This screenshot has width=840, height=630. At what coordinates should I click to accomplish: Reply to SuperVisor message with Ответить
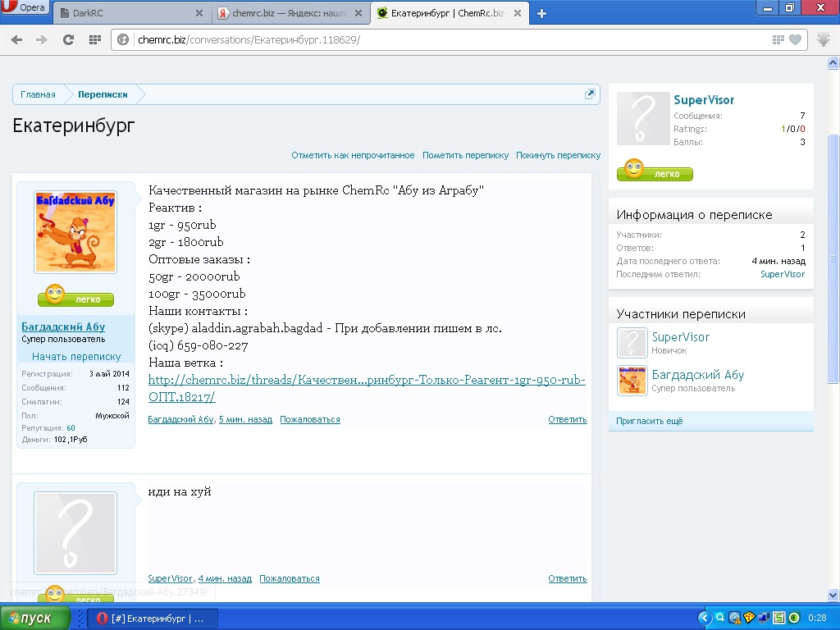pos(568,578)
